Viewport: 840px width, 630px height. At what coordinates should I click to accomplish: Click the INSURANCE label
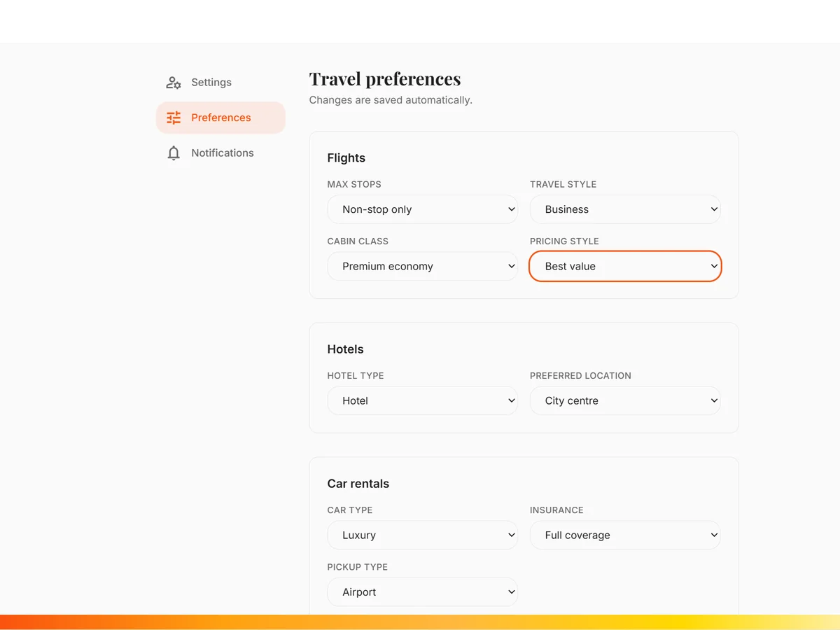point(556,510)
